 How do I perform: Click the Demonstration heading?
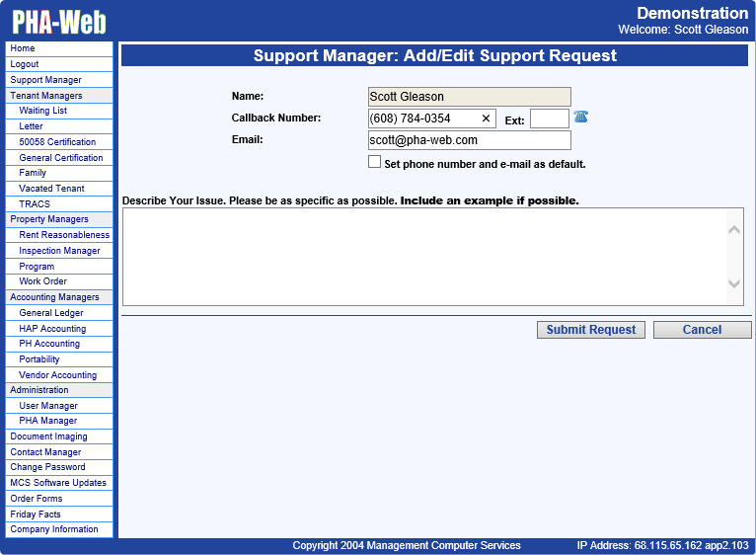[x=693, y=13]
